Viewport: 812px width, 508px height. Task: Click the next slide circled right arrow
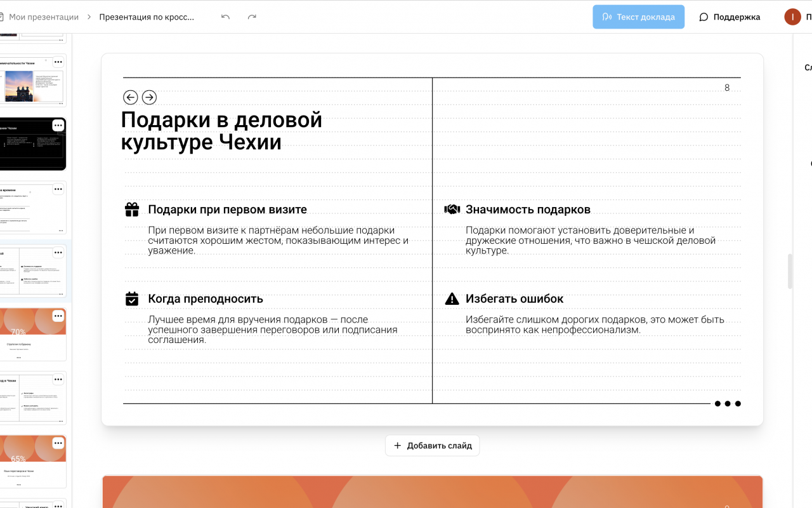click(x=149, y=97)
